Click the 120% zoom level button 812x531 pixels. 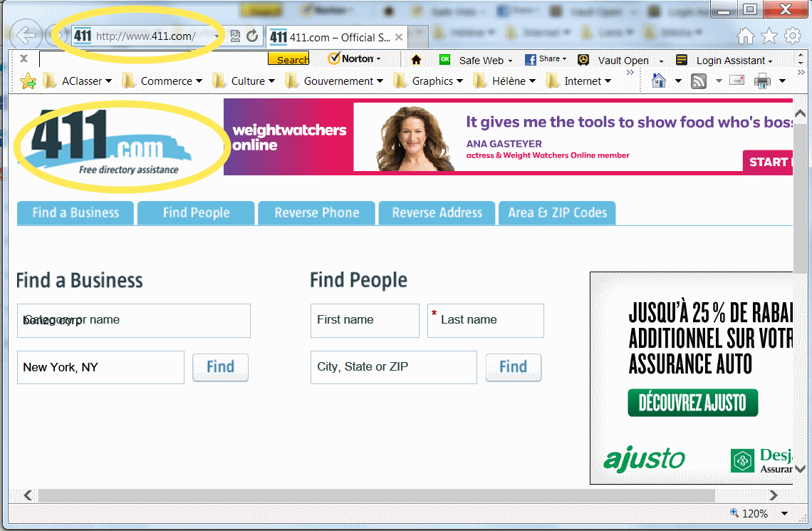pos(749,513)
